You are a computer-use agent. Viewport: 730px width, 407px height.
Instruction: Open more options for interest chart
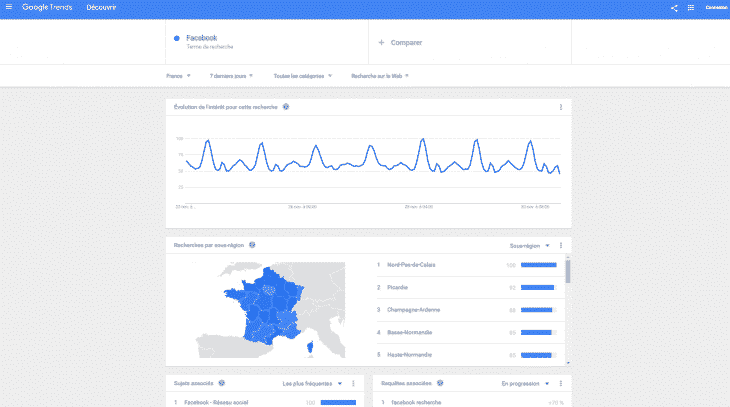(x=561, y=107)
